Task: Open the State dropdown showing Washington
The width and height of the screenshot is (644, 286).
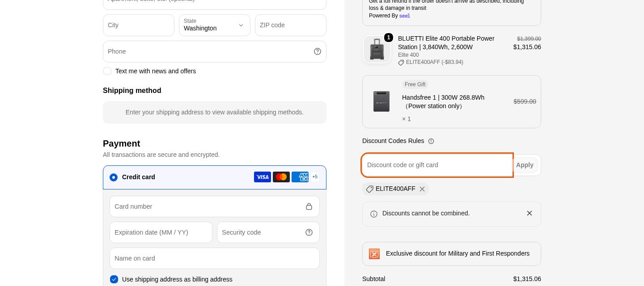Action: [x=215, y=25]
